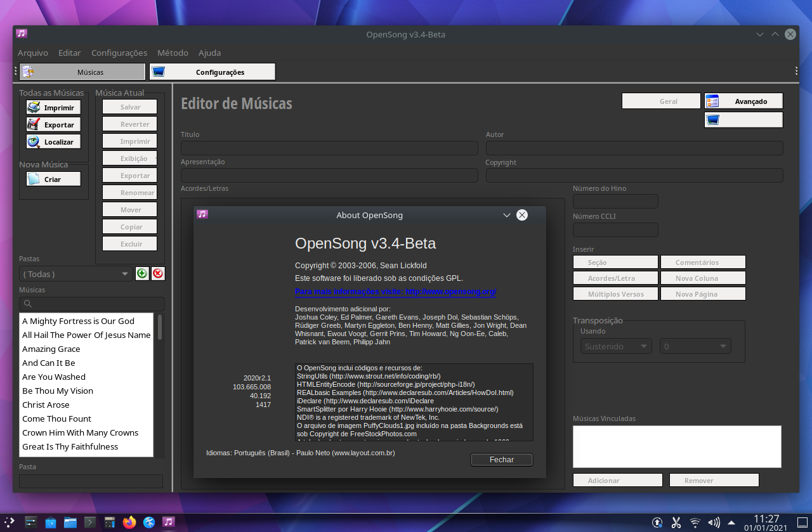812x532 pixels.
Task: Add a new folder with the green plus icon
Action: coord(142,273)
